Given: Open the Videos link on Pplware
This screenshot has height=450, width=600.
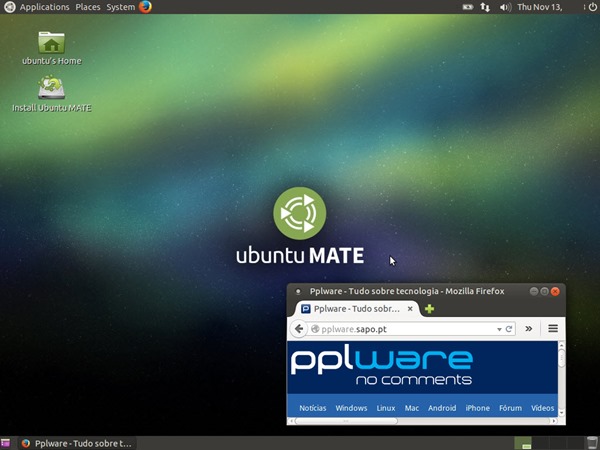Looking at the screenshot, I should click(542, 408).
